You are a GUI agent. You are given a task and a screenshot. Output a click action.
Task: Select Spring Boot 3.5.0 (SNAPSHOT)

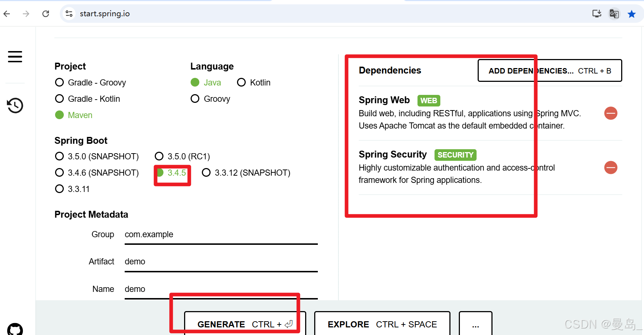click(x=97, y=156)
